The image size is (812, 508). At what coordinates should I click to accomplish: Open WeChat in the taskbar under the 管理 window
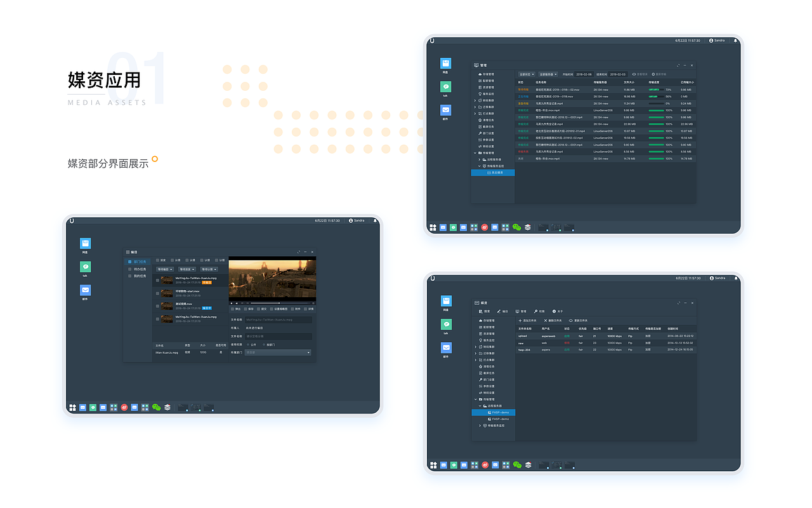pyautogui.click(x=516, y=227)
